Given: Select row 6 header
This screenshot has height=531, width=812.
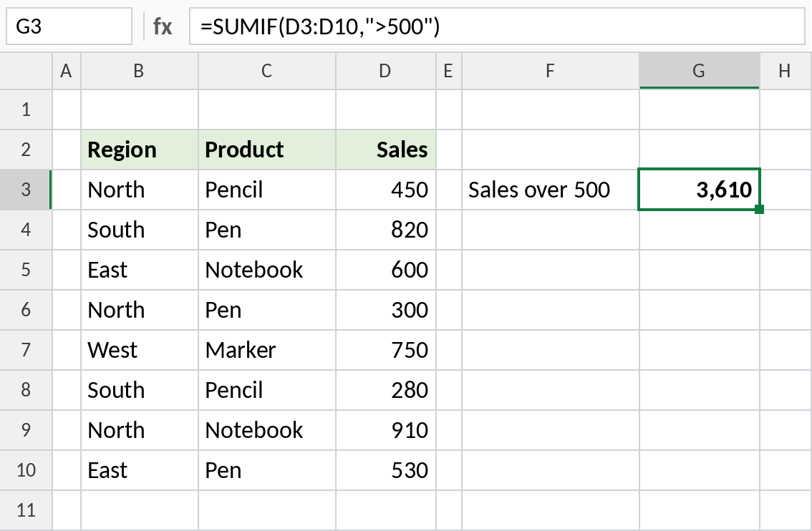Looking at the screenshot, I should 26,310.
